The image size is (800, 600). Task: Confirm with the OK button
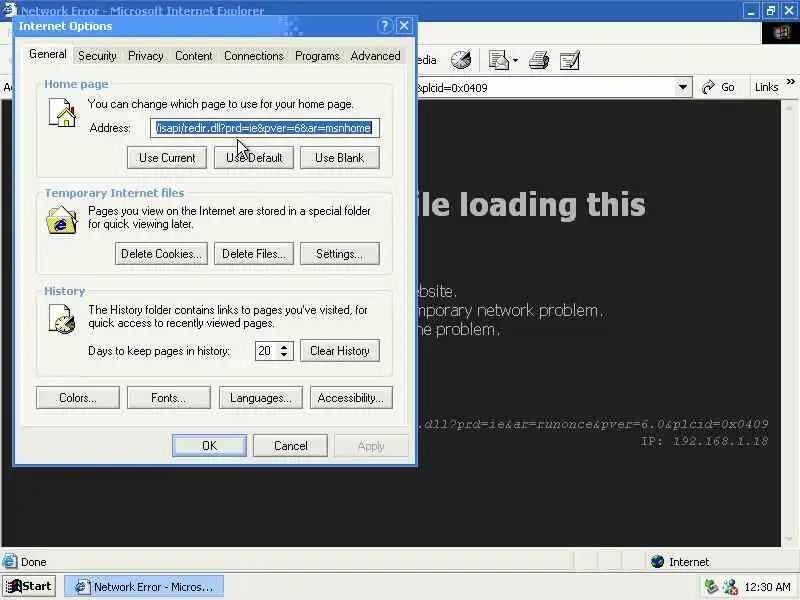click(x=209, y=445)
